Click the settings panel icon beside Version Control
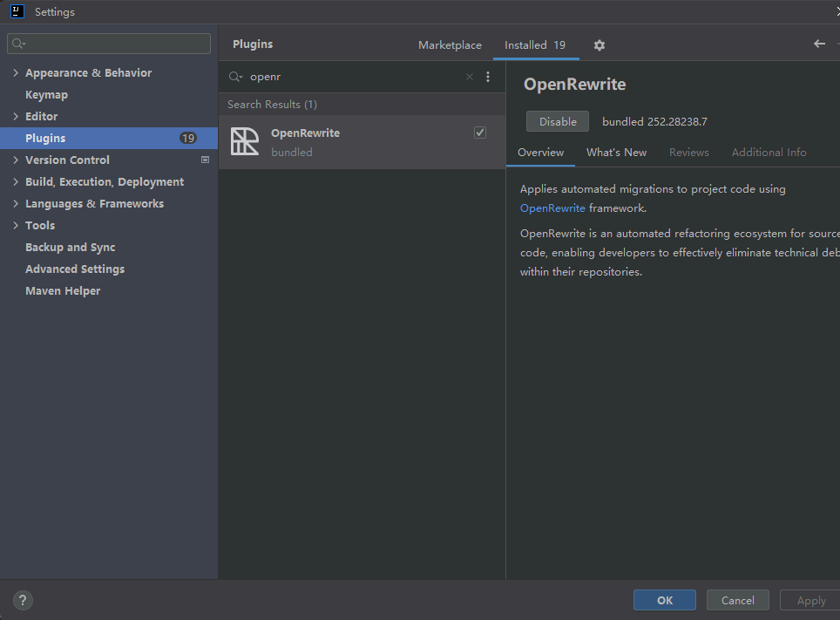This screenshot has height=620, width=840. pos(205,160)
